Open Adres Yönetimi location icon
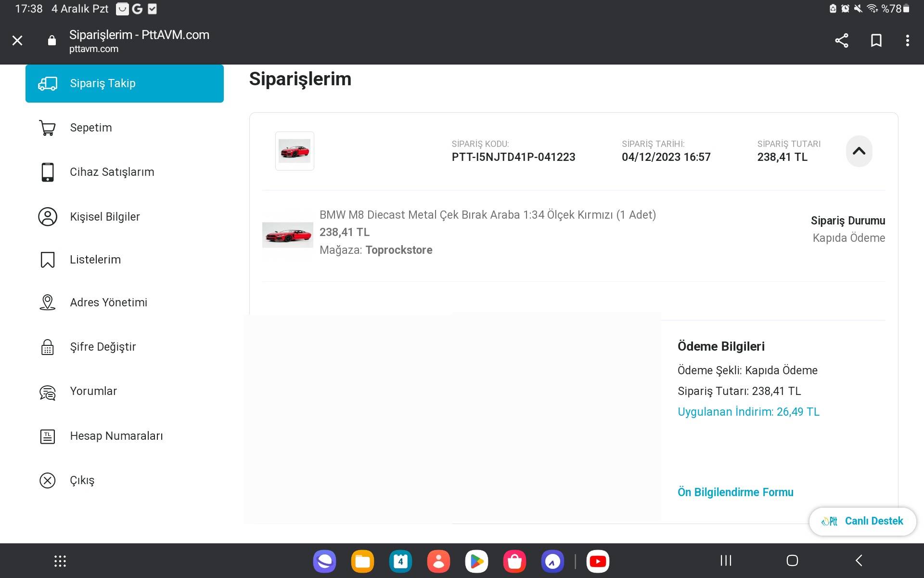This screenshot has width=924, height=578. coord(48,302)
